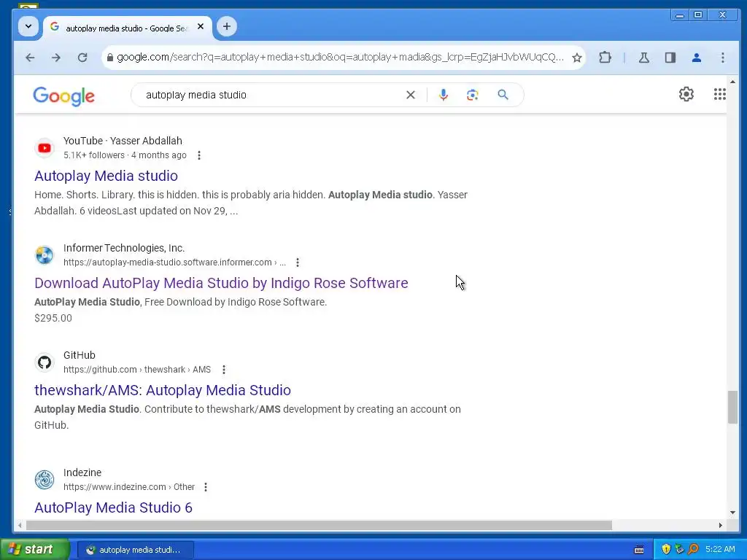Start voice search with microphone icon

[443, 95]
